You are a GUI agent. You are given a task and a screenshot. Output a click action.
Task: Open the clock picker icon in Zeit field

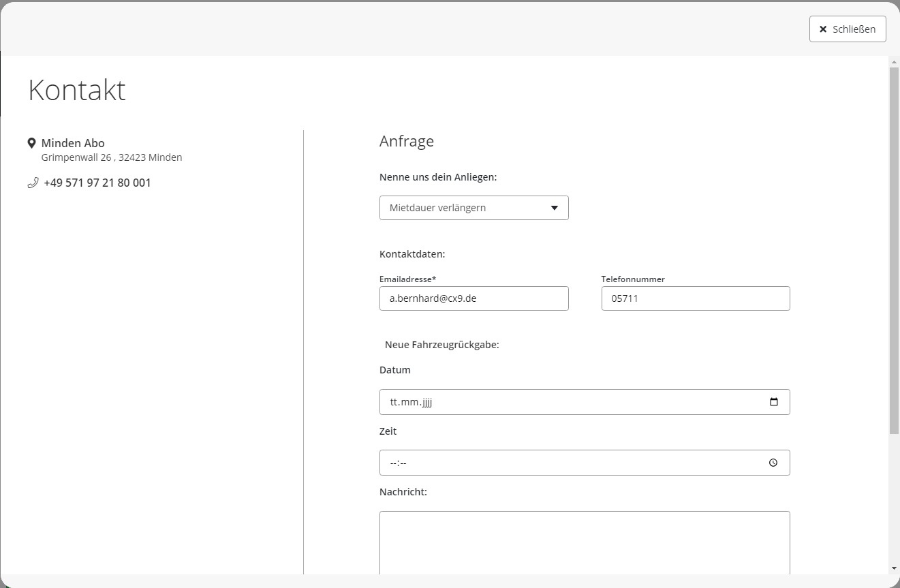click(x=773, y=463)
